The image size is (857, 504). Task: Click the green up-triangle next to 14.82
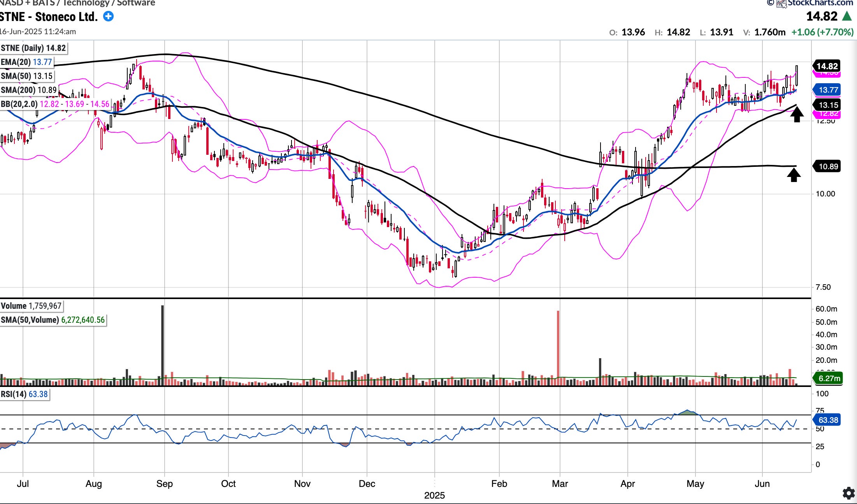[x=847, y=16]
